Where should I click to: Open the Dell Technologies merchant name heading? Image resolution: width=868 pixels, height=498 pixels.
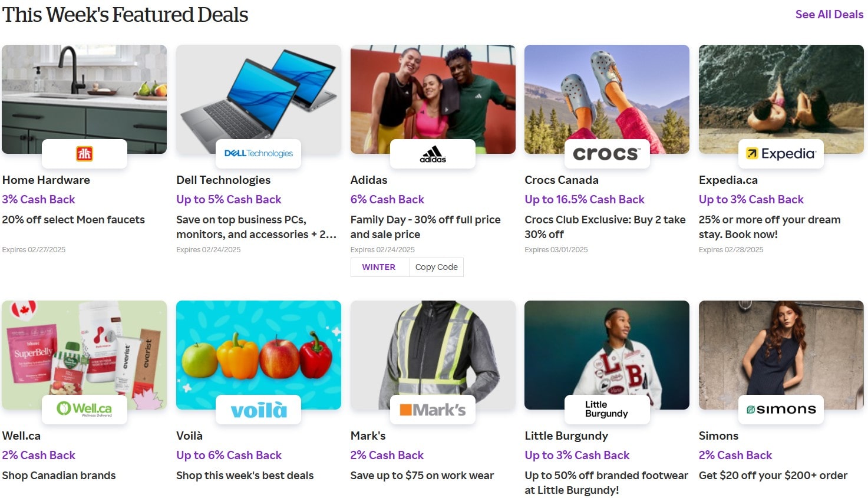pos(223,180)
